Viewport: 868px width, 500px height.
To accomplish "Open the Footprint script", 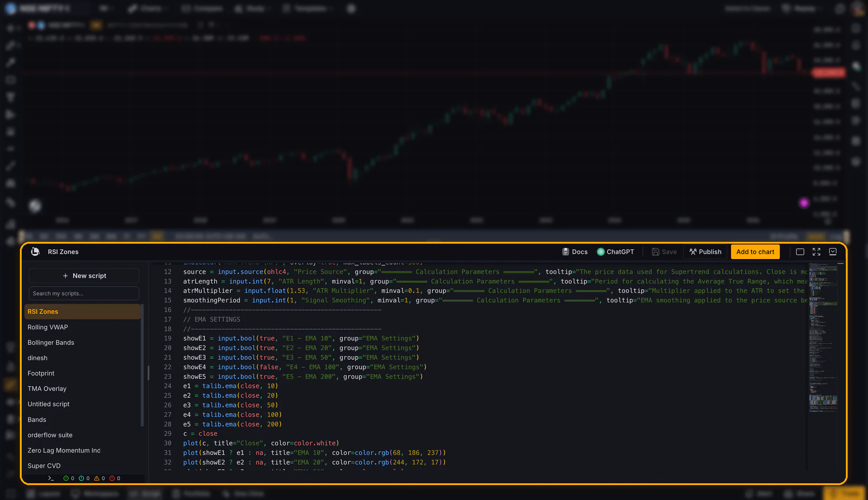I will point(83,373).
